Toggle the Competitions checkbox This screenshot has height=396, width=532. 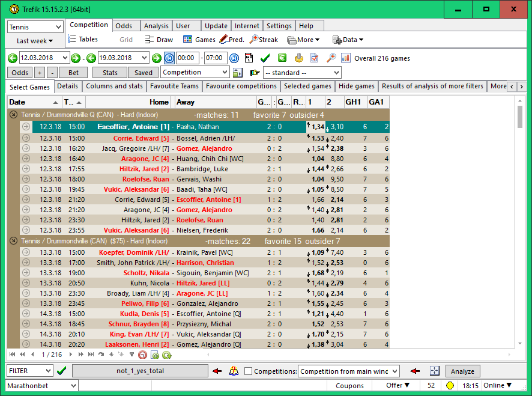coord(248,371)
